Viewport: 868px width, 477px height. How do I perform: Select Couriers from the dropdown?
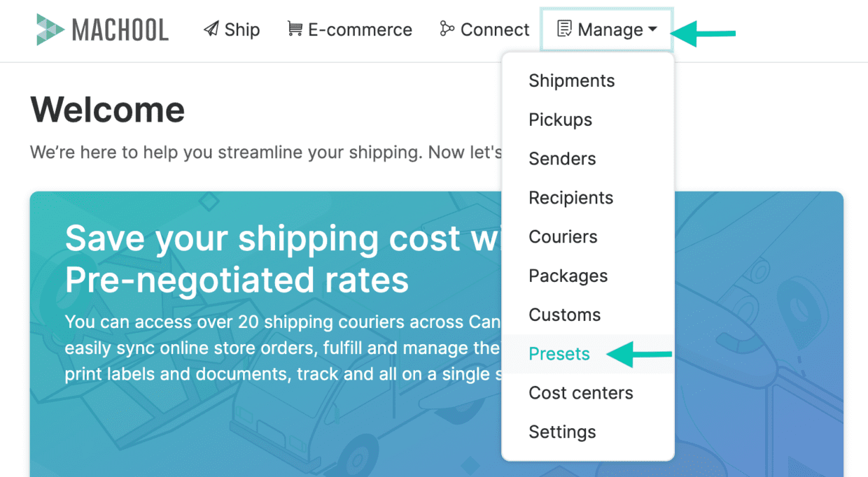pos(563,236)
